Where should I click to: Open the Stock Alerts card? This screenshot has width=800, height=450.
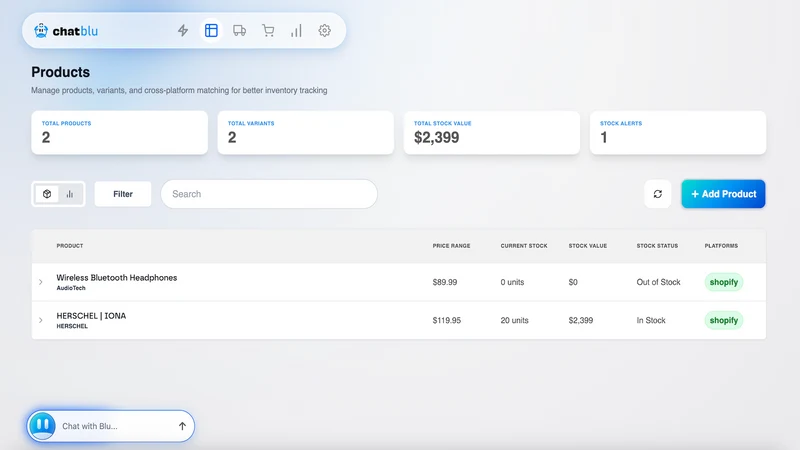pyautogui.click(x=678, y=133)
